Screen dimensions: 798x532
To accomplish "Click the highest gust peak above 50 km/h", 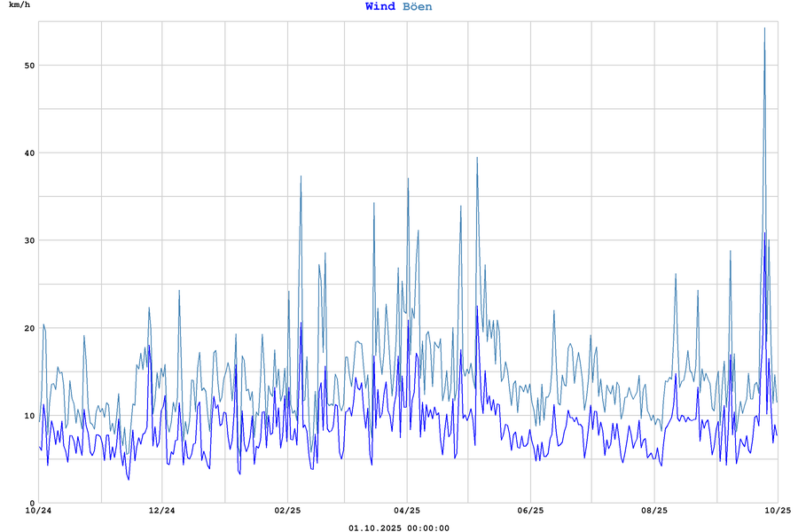I will (x=764, y=28).
